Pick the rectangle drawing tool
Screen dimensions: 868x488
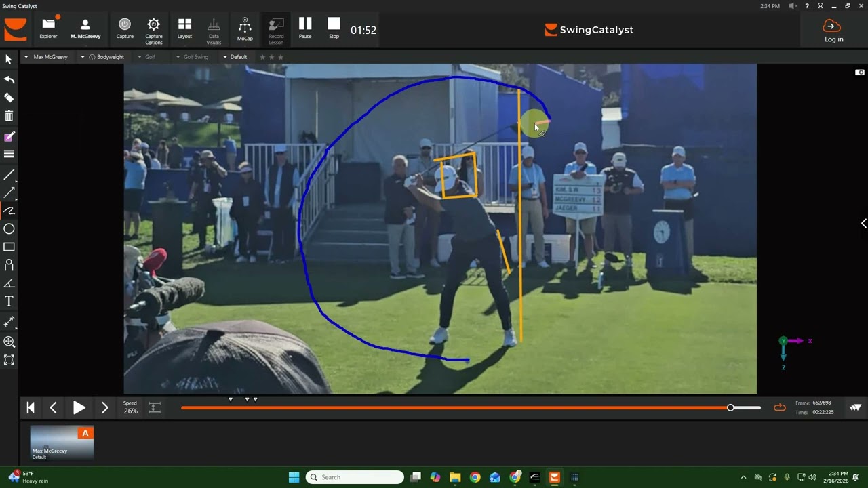pos(9,247)
